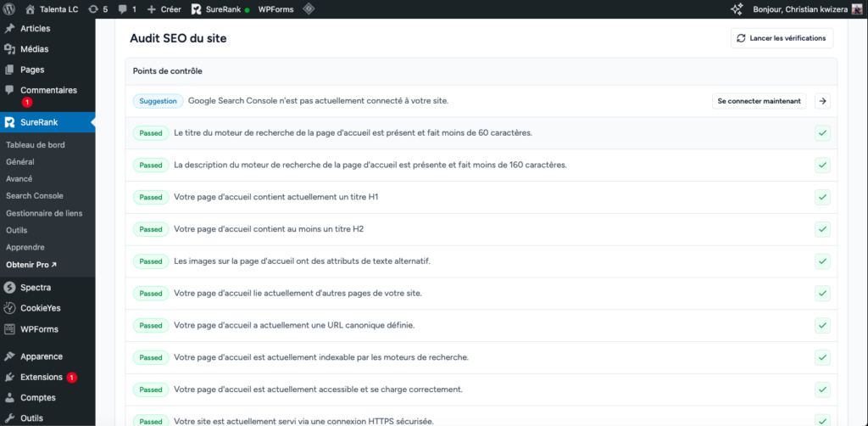Open the Créer new content menu
Screen dimensions: 868x426
coord(164,8)
